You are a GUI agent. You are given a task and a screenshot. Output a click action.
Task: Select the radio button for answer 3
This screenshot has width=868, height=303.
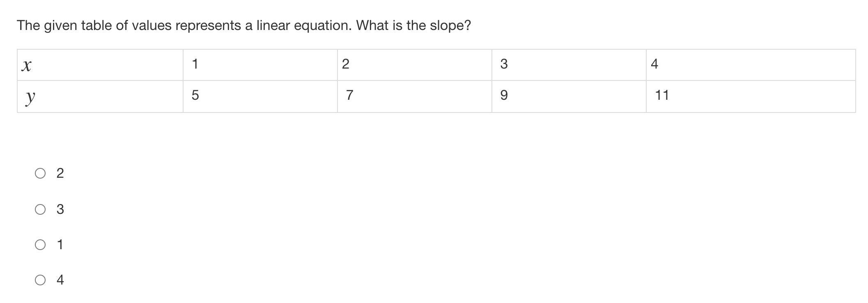[40, 209]
